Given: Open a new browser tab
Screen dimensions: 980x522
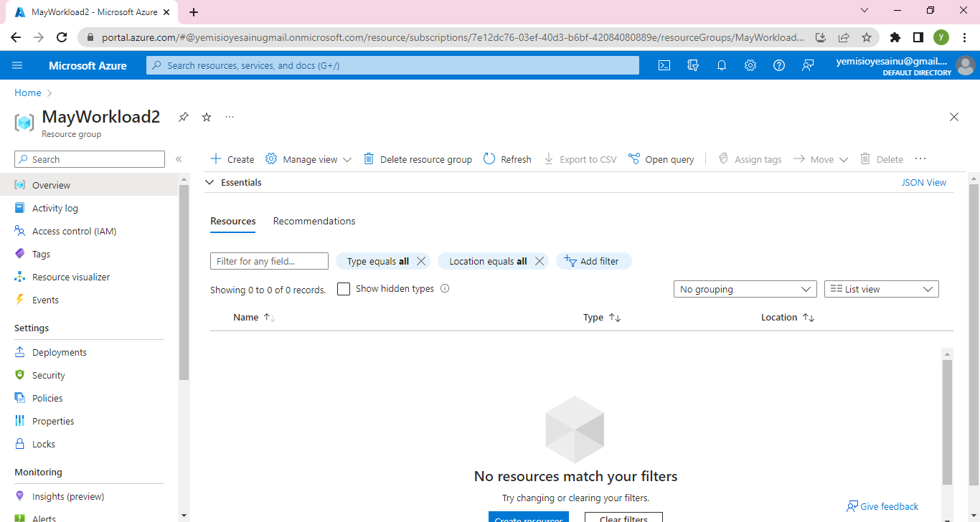Looking at the screenshot, I should tap(194, 12).
